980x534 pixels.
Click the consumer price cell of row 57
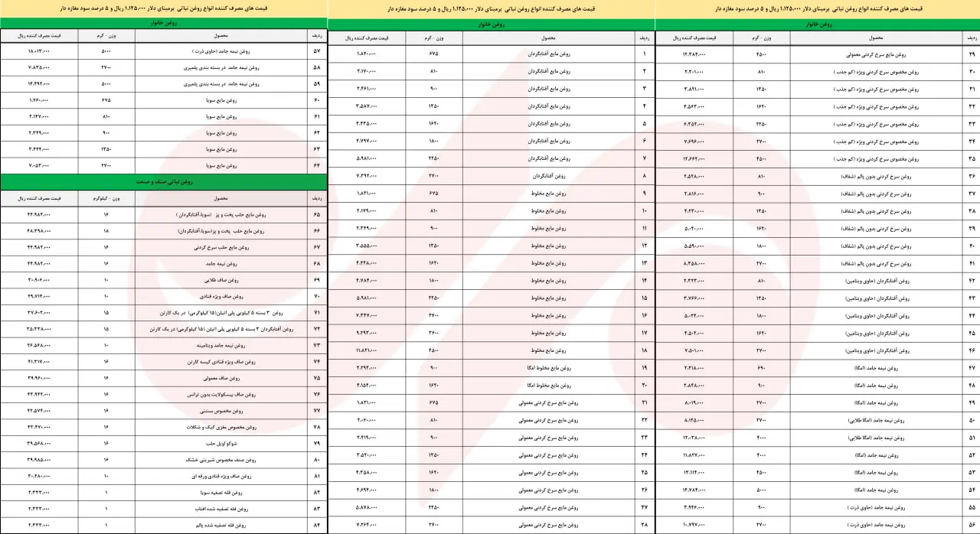39,51
